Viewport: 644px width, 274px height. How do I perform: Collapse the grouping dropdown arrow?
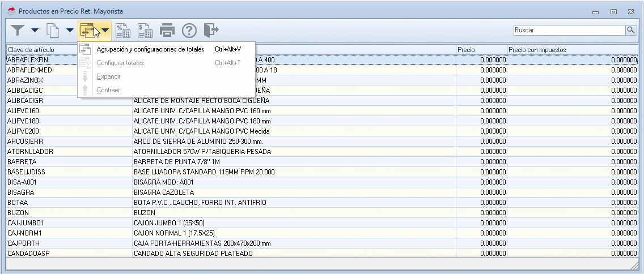coord(105,30)
